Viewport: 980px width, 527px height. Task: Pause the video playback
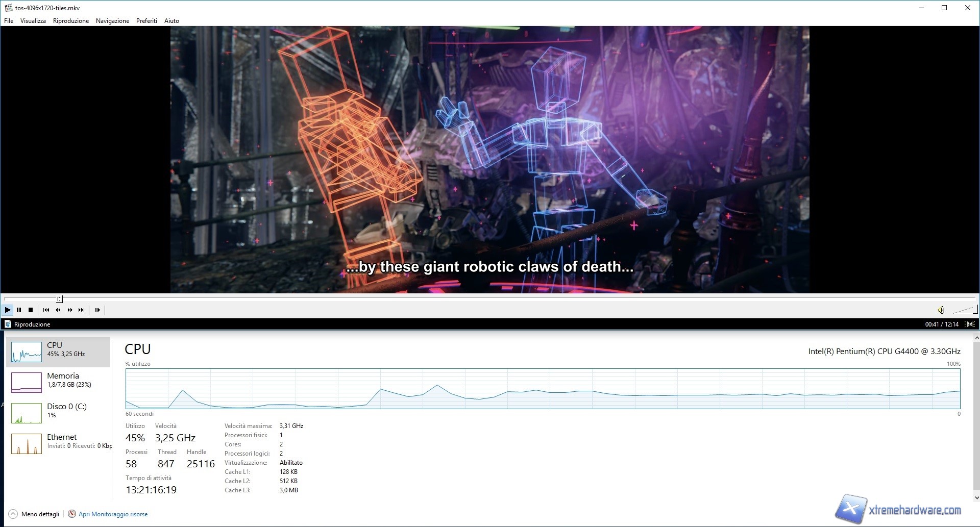[x=19, y=310]
